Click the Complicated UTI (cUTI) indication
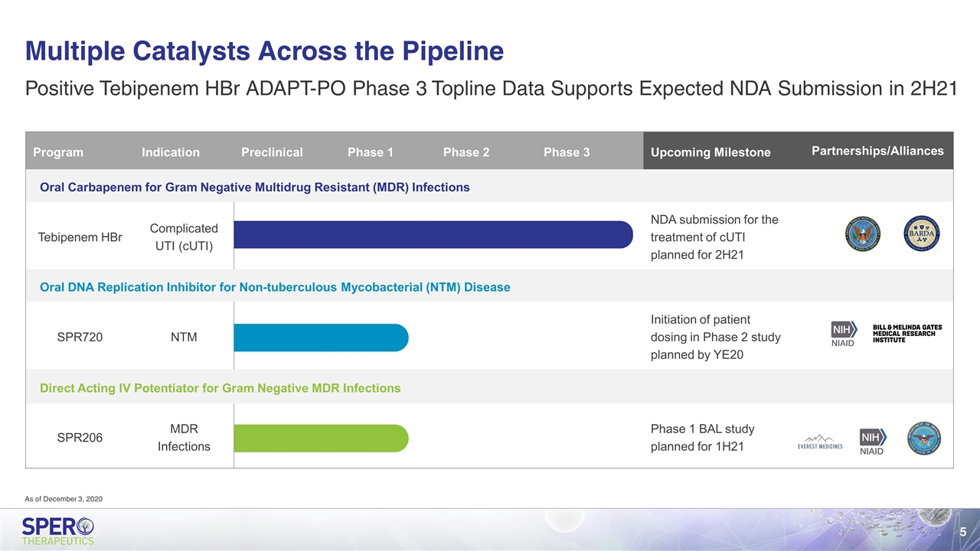 [x=184, y=236]
